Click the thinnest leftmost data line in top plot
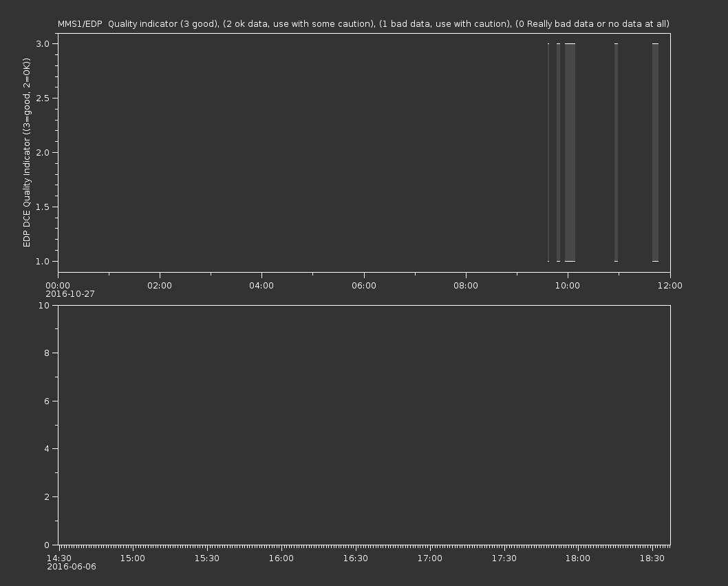Screen dimensions: 728x586 point(548,152)
